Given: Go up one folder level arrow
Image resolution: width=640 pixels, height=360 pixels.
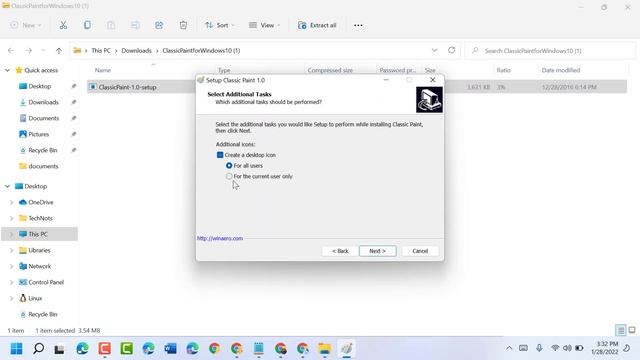Looking at the screenshot, I should 59,51.
